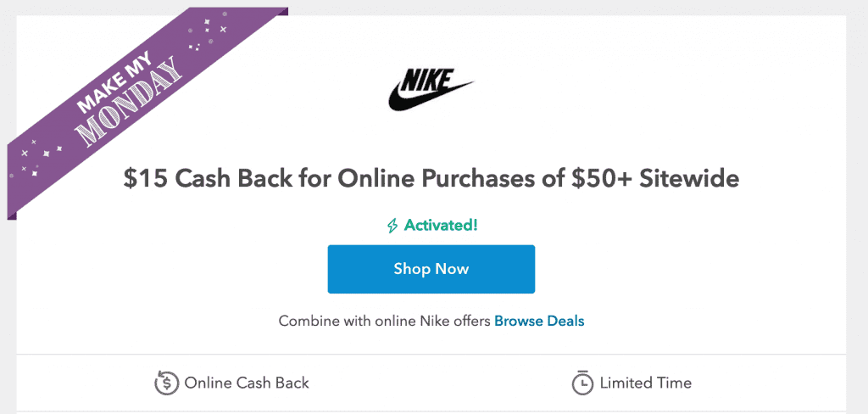Click the Limited Time stopwatch icon
Image resolution: width=868 pixels, height=414 pixels.
[581, 383]
